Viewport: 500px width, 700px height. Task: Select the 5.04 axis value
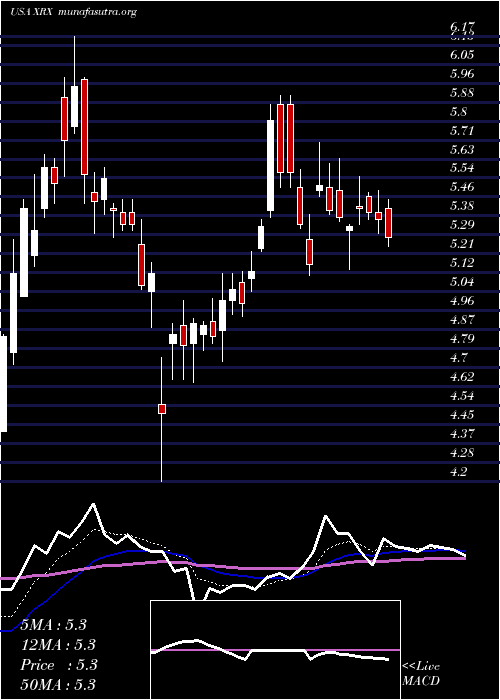462,282
